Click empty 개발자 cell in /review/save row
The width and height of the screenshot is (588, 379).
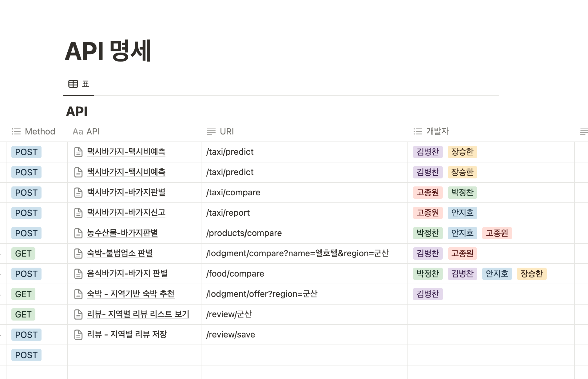(x=491, y=335)
